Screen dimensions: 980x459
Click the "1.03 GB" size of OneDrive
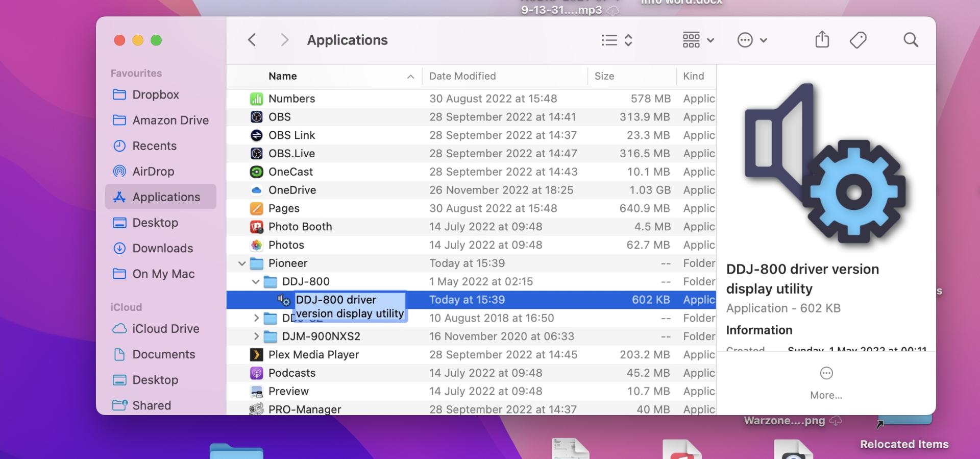[650, 190]
